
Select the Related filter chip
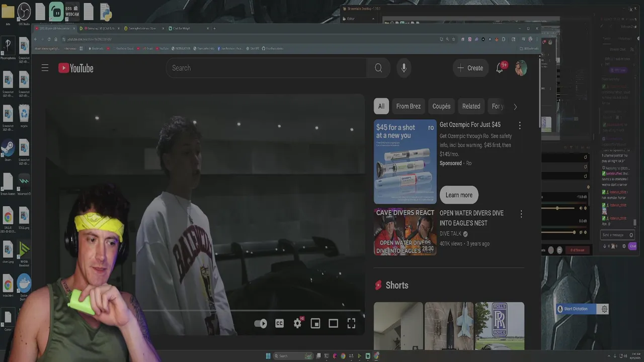click(x=471, y=106)
